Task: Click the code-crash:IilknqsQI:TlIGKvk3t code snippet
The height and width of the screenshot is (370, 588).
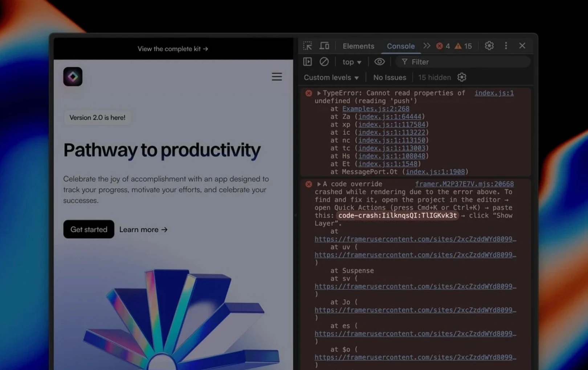Action: click(x=397, y=215)
